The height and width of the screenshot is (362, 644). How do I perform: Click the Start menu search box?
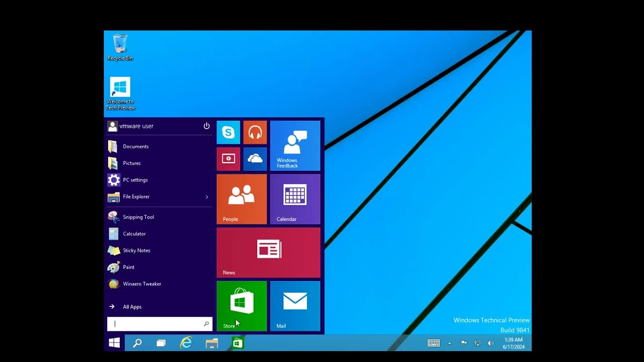[159, 324]
